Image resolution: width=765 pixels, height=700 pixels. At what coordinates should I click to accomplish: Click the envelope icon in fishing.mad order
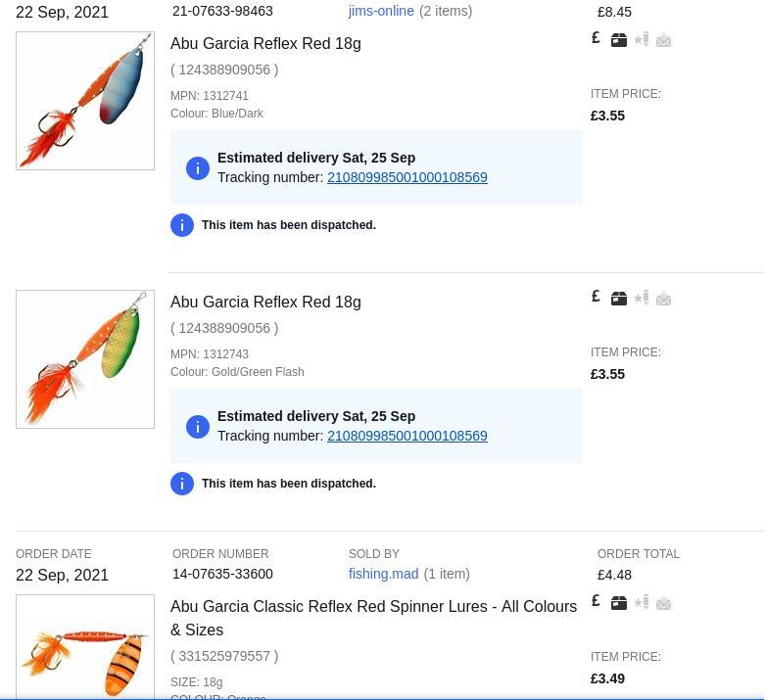[x=663, y=603]
